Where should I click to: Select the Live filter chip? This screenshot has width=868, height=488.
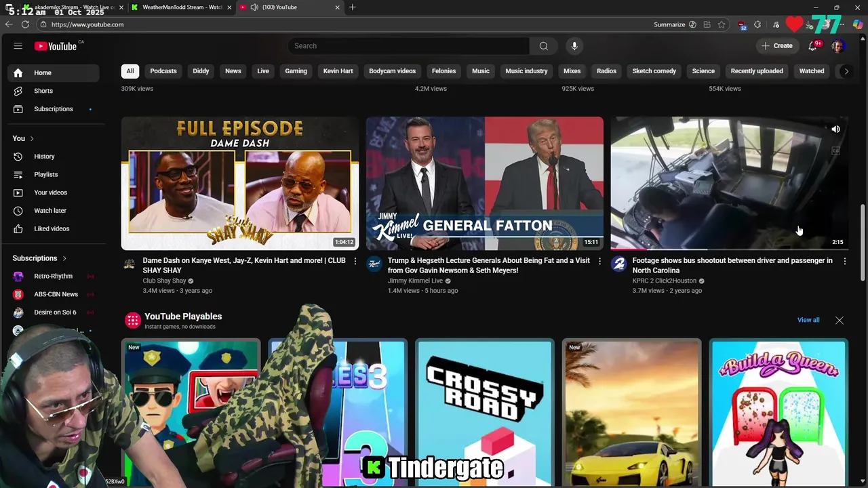pyautogui.click(x=263, y=71)
